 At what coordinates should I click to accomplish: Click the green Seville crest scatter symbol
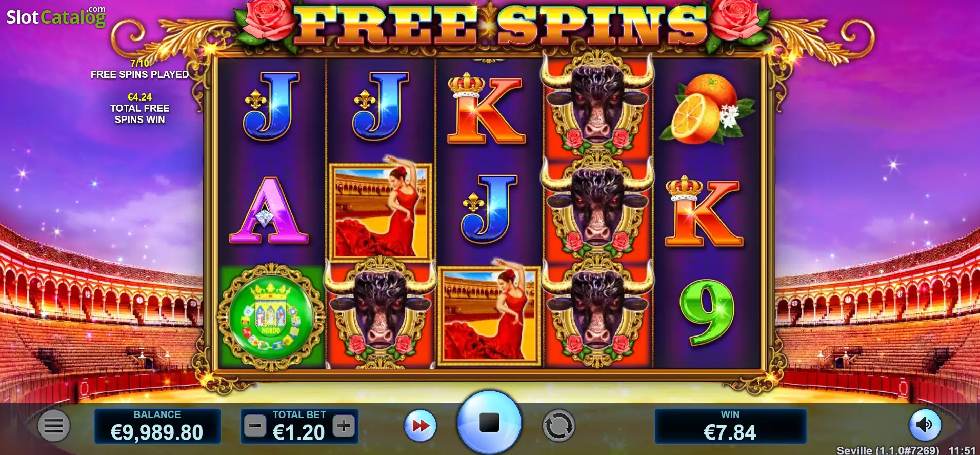coord(272,316)
